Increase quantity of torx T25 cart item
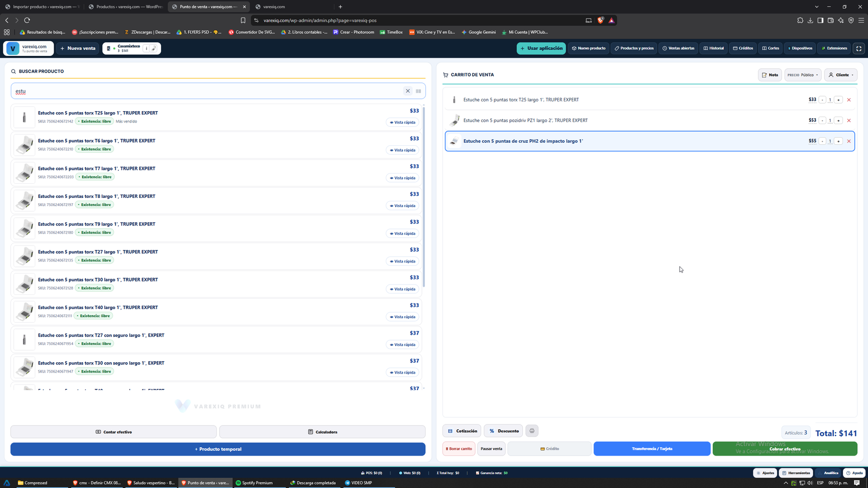The height and width of the screenshot is (488, 868). 839,100
